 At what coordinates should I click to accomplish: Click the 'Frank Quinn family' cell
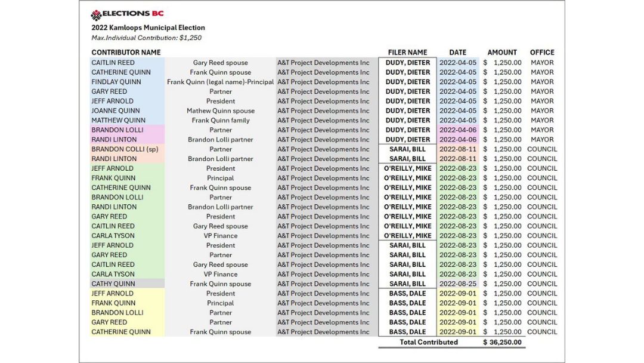221,121
